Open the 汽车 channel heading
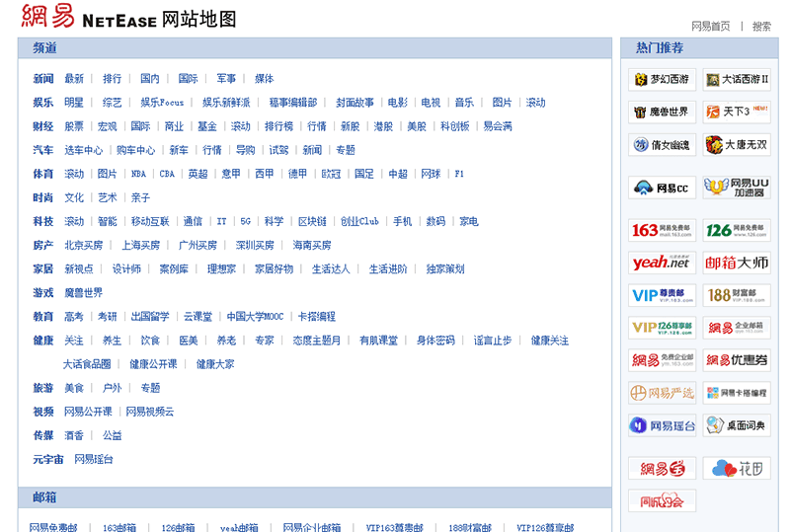The image size is (790, 532). tap(43, 150)
